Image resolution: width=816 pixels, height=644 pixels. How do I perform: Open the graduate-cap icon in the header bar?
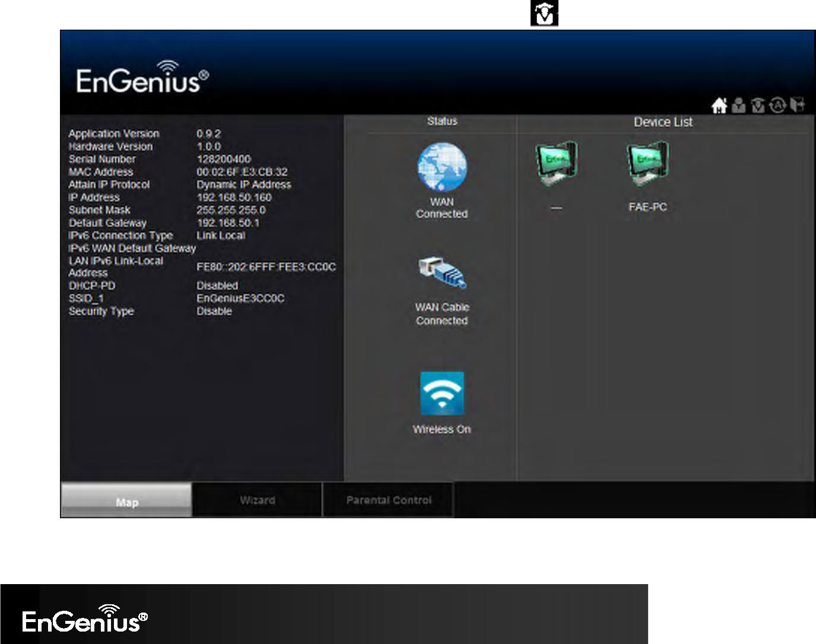(x=758, y=106)
